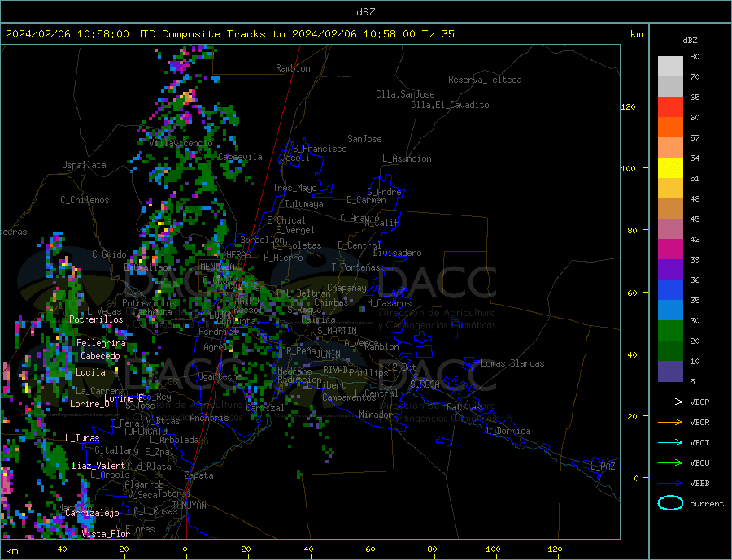The width and height of the screenshot is (732, 560).
Task: Click the 'Catitas' place label
Action: coord(464,407)
